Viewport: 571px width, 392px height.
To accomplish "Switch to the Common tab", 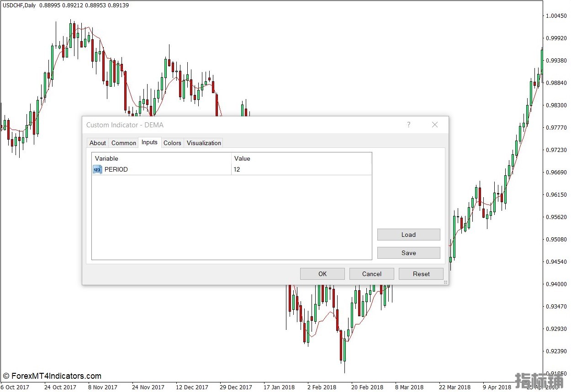I will point(124,143).
